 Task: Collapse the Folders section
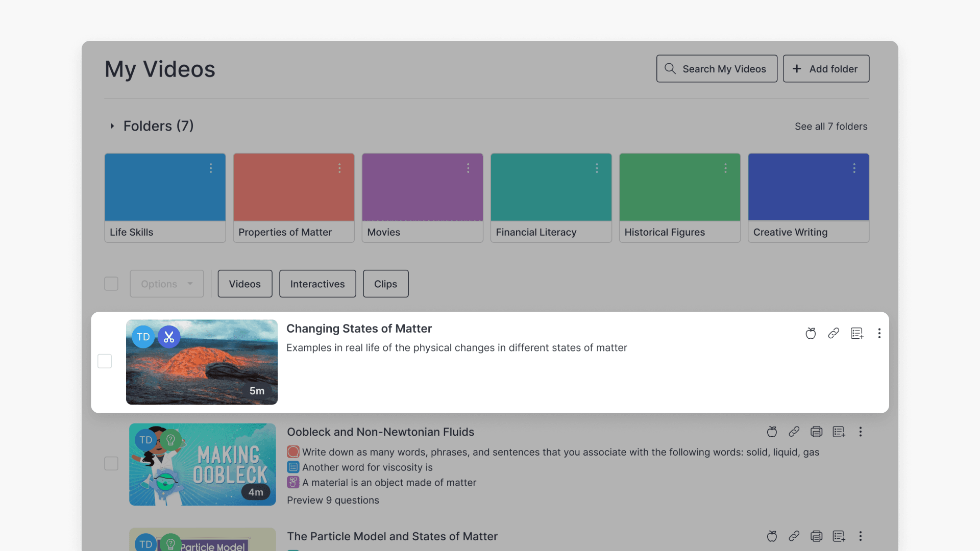(113, 126)
